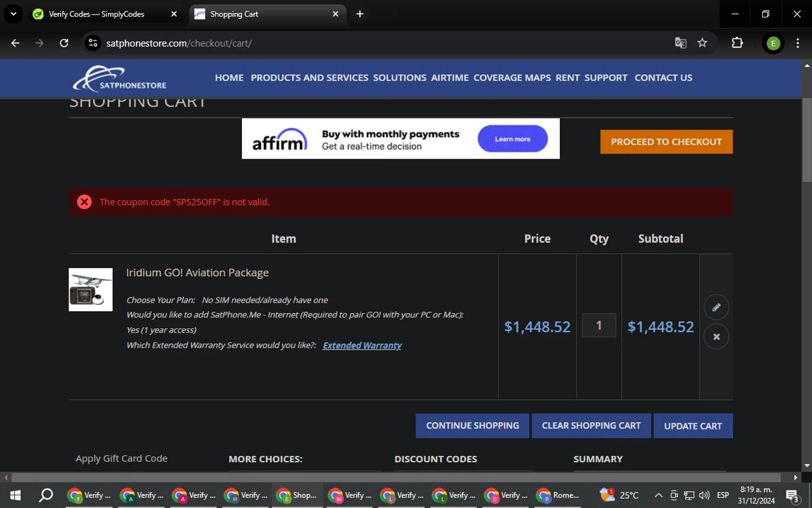
Task: Open COVERAGE MAPS menu
Action: [512, 78]
